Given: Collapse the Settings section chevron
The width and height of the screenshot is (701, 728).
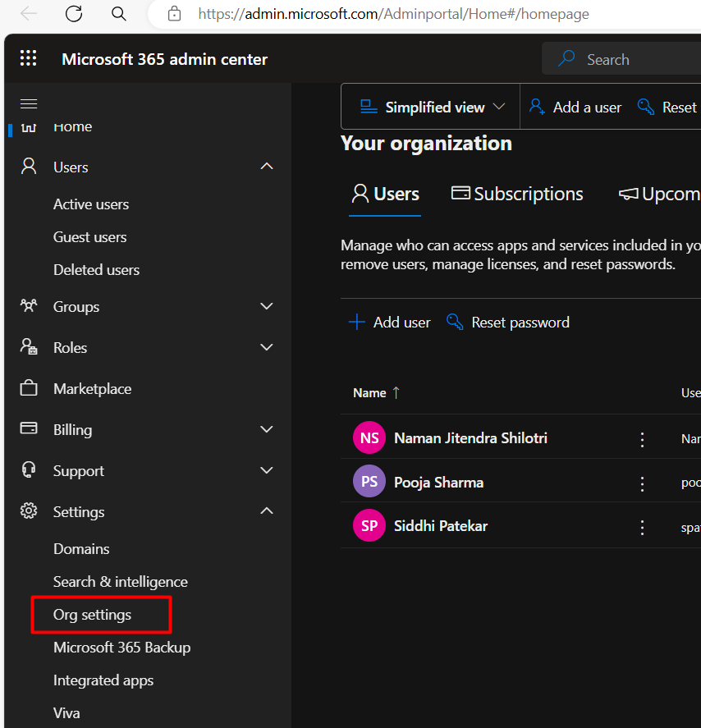Looking at the screenshot, I should (x=267, y=511).
